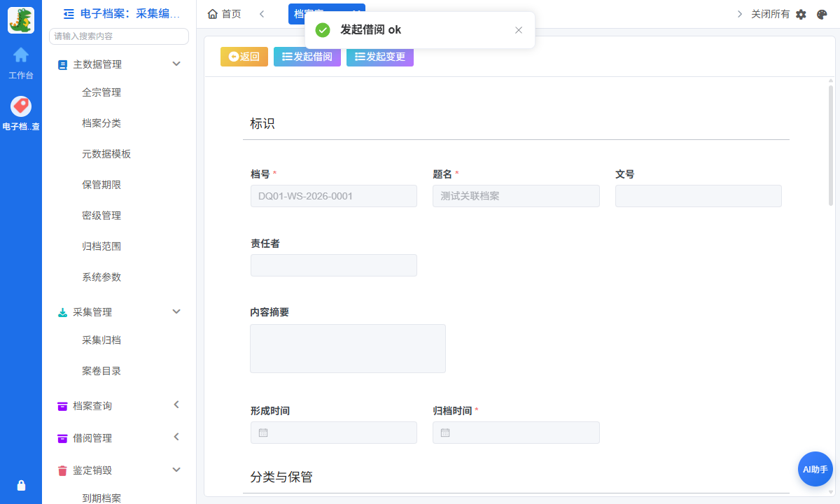Collapse the 主数据管理 menu group
Screen dimensions: 840x504
tap(176, 64)
